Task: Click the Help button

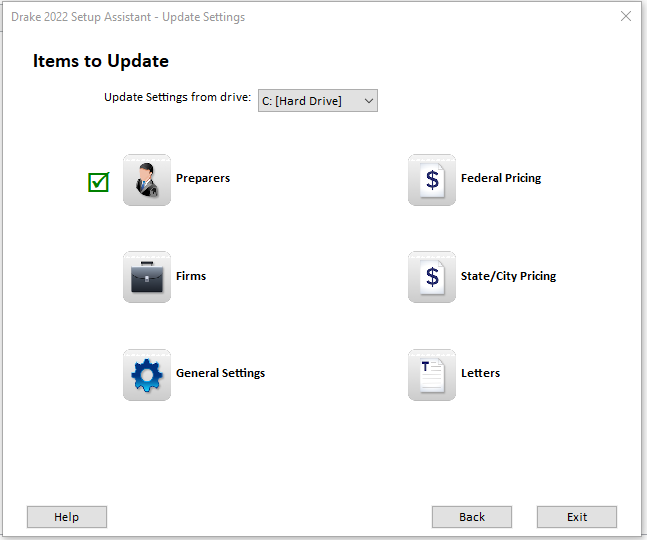Action: (x=67, y=517)
